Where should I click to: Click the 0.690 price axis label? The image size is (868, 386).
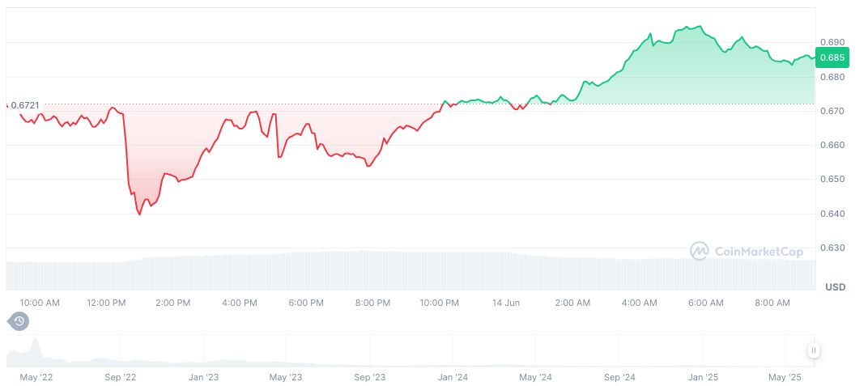point(832,42)
